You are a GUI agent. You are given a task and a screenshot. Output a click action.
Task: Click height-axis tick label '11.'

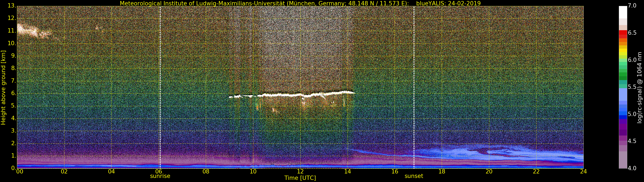12,31
